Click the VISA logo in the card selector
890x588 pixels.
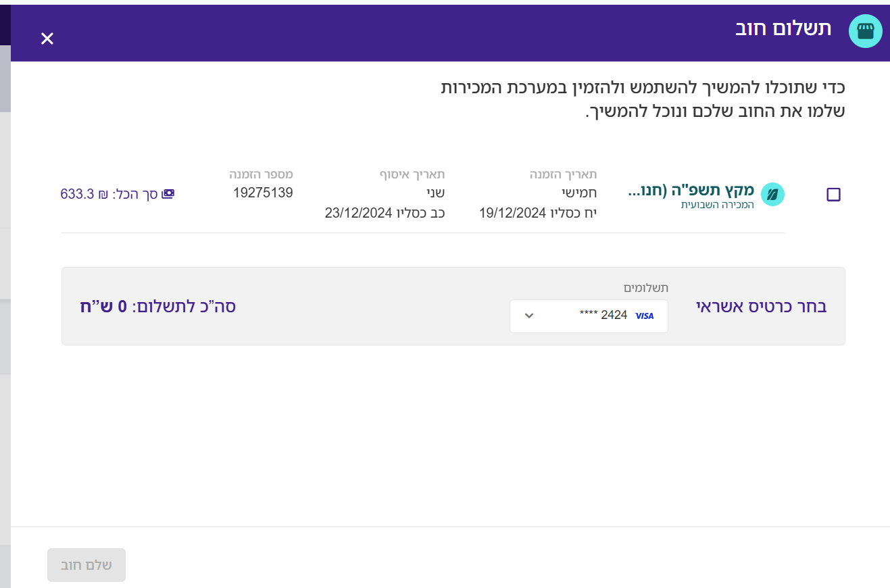coord(645,316)
